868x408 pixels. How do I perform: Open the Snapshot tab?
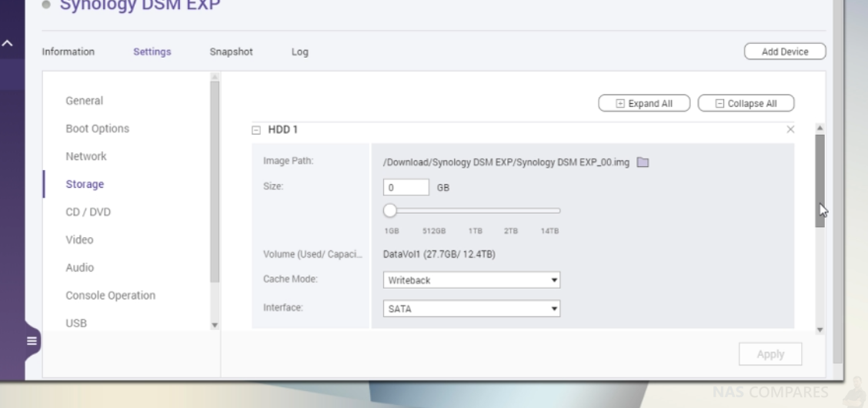(231, 52)
